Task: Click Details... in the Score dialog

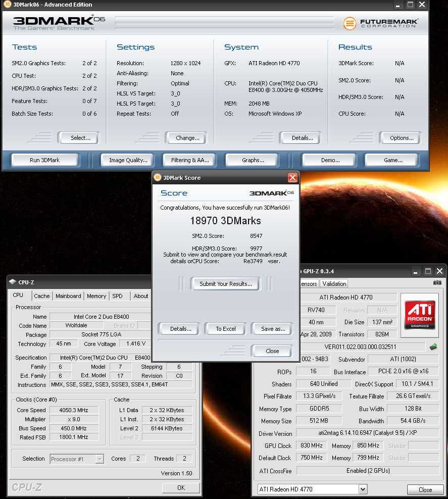Action: coord(179,329)
